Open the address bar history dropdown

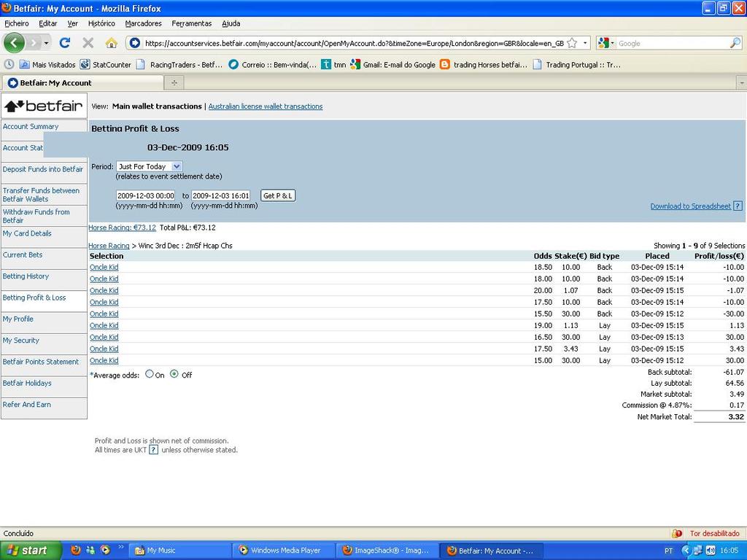(585, 43)
